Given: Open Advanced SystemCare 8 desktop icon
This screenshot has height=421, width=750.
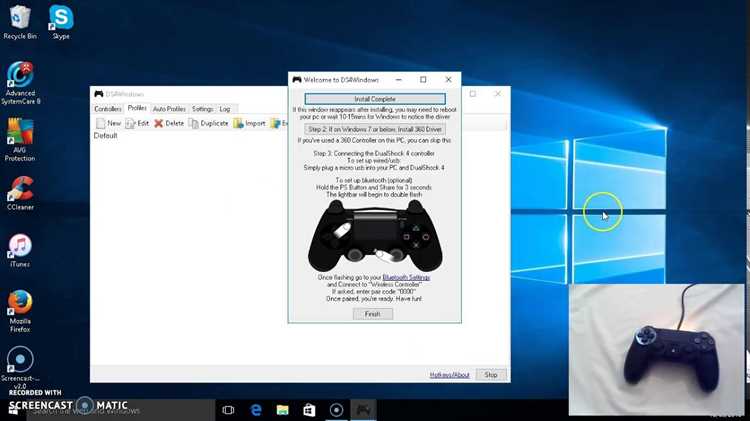Looking at the screenshot, I should (x=20, y=83).
